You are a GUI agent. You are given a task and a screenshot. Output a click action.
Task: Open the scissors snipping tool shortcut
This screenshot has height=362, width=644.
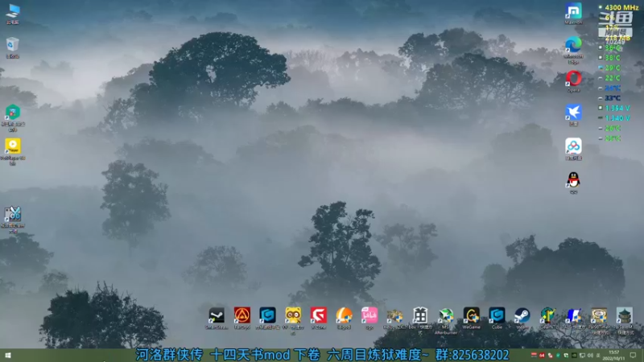click(x=13, y=220)
